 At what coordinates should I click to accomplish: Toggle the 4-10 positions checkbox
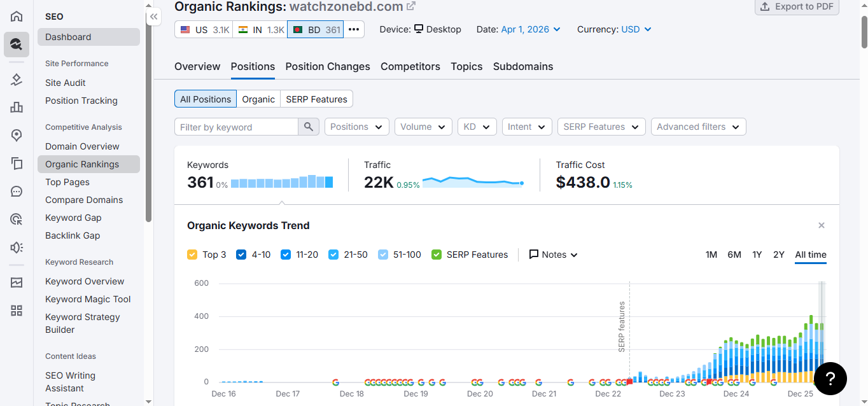coord(241,255)
